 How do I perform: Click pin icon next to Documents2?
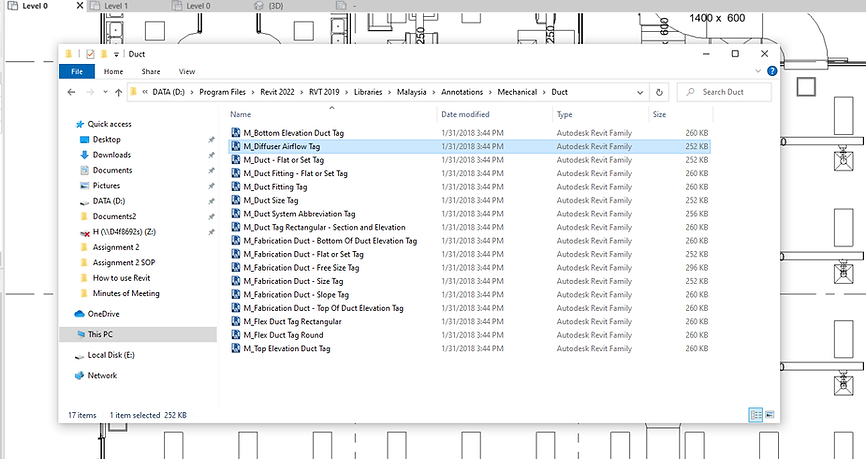click(211, 217)
